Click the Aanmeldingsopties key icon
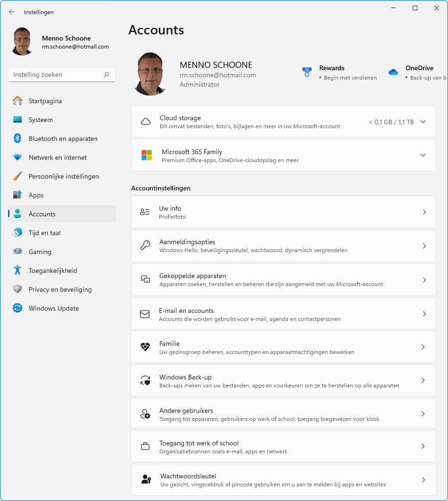The height and width of the screenshot is (501, 448). point(145,246)
